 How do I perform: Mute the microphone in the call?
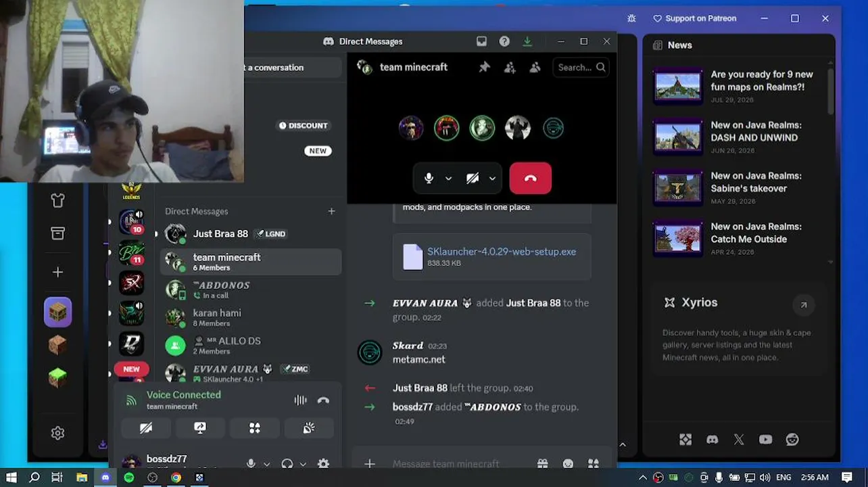429,178
